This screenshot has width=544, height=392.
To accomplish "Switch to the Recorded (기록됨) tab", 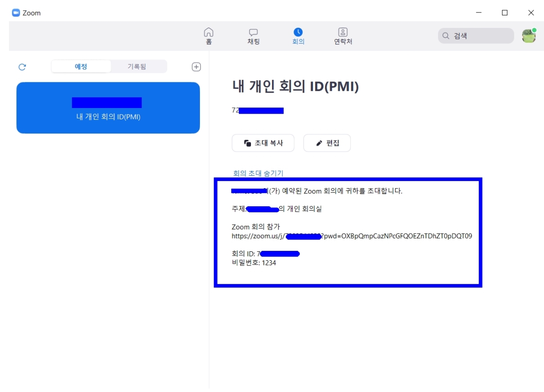I will coord(137,66).
